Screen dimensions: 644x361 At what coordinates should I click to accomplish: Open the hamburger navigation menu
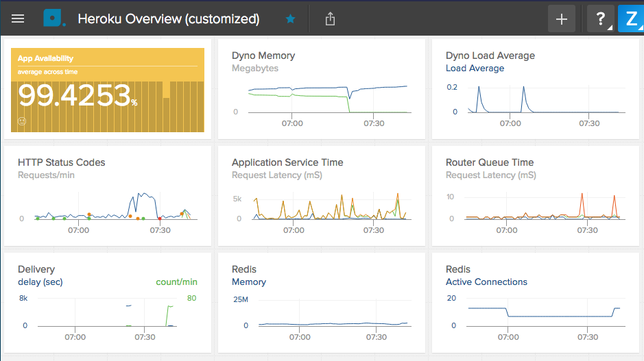pos(18,19)
